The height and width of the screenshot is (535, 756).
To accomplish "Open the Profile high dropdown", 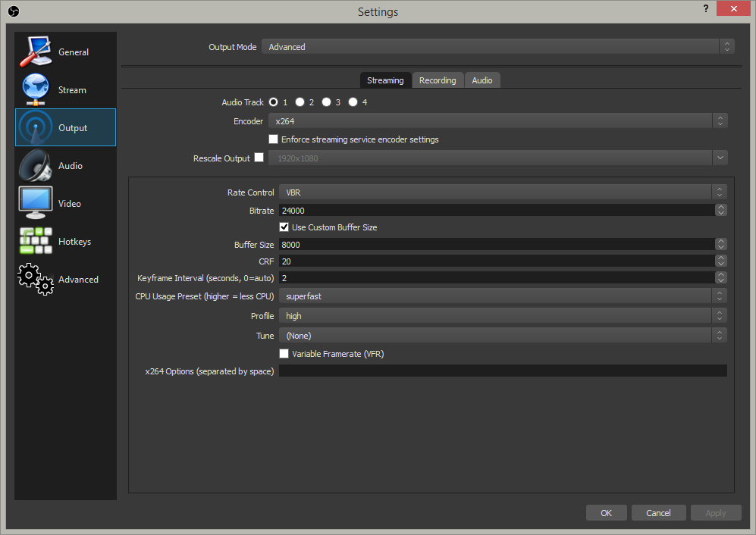I will point(503,316).
